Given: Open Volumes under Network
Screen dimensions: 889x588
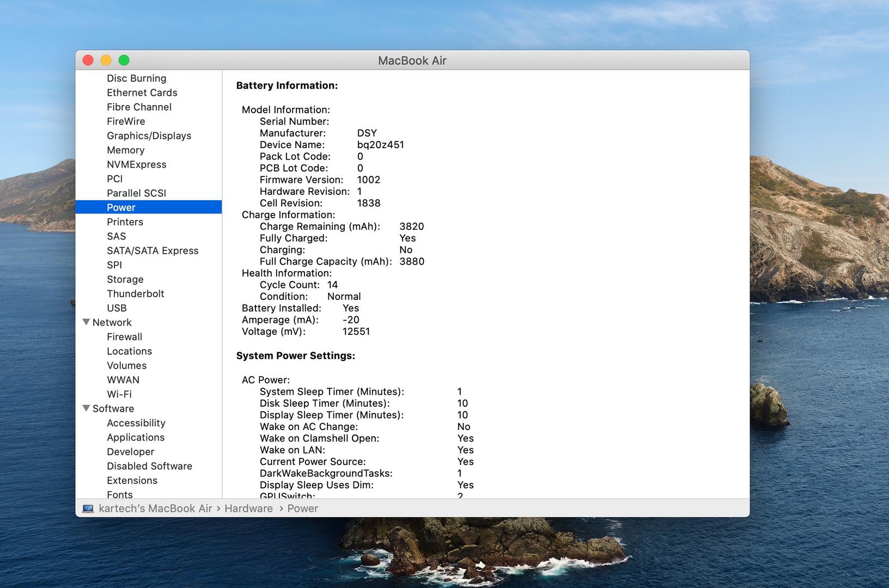Looking at the screenshot, I should point(126,365).
